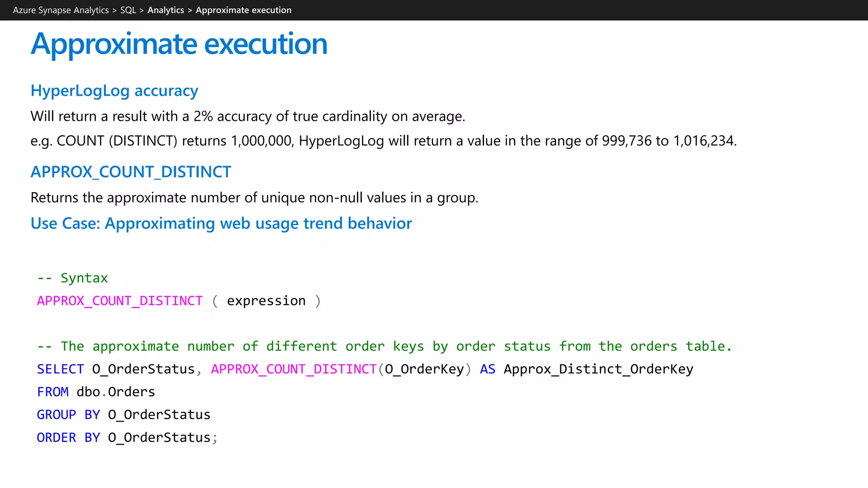Viewport: 868px width, 488px height.
Task: Click the 'AS' keyword in query
Action: tap(487, 369)
